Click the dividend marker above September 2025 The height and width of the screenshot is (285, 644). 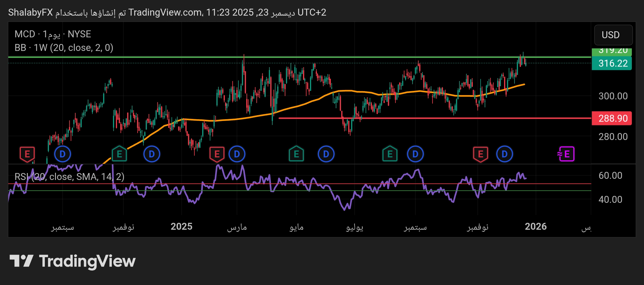[x=415, y=154]
